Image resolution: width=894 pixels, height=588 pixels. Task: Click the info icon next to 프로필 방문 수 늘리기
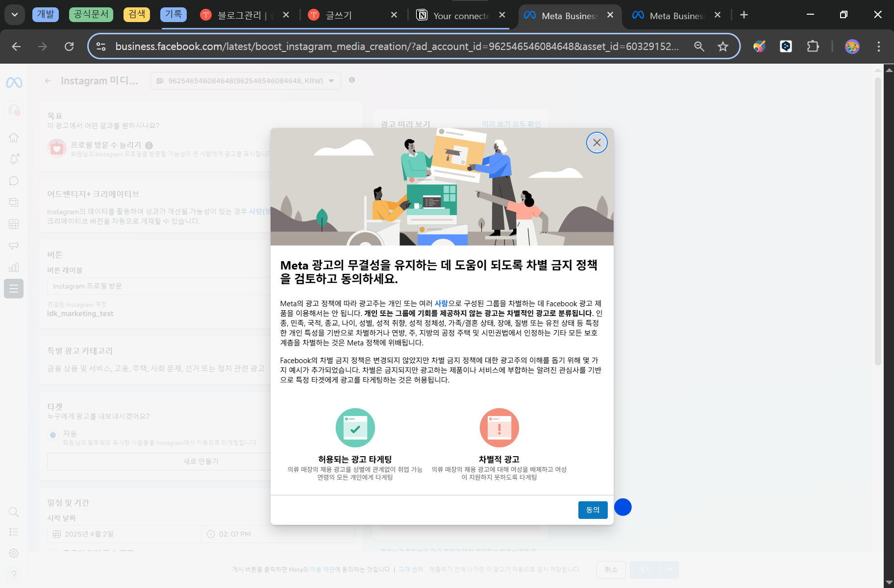click(x=149, y=145)
